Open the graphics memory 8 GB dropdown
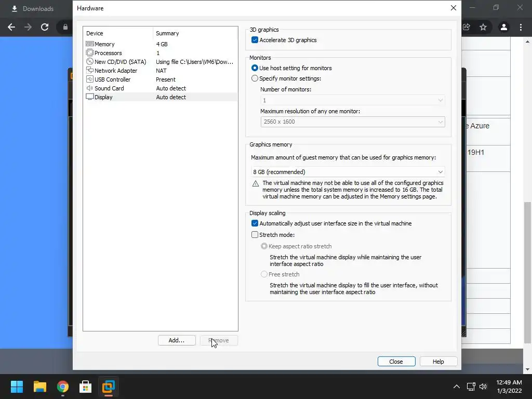 (x=348, y=171)
